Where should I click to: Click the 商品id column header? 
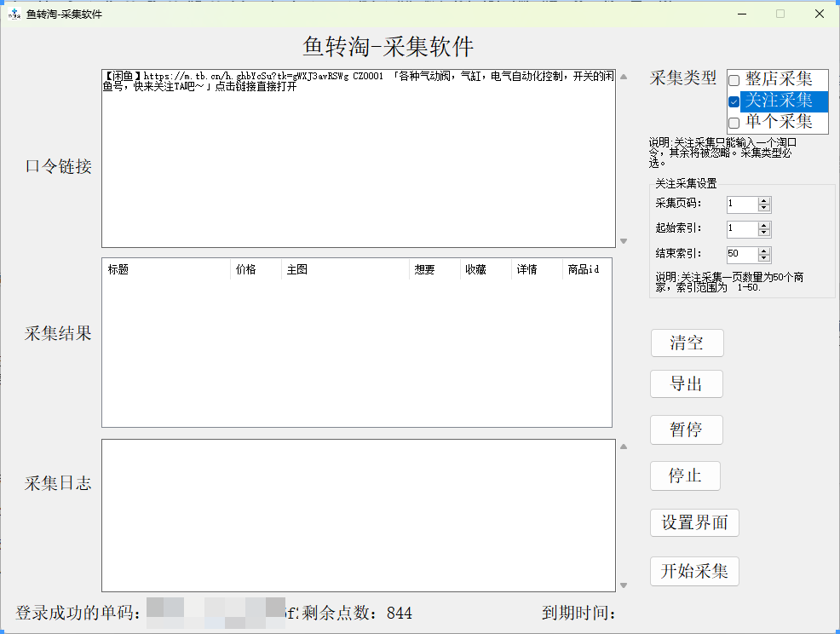(587, 269)
